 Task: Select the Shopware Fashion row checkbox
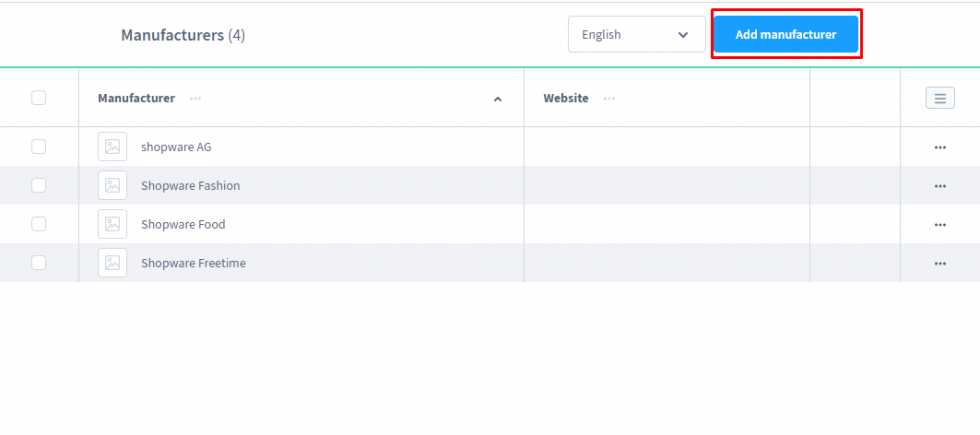[38, 185]
